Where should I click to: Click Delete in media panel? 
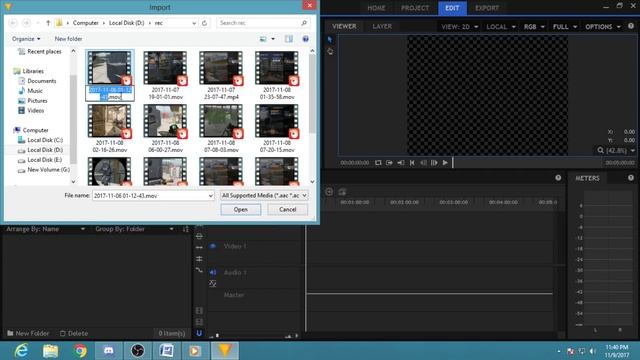[74, 333]
